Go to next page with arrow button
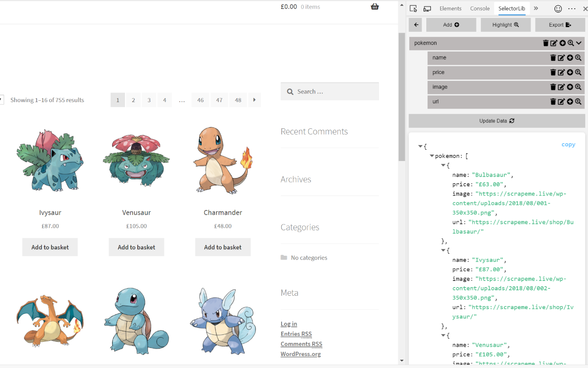The height and width of the screenshot is (368, 588). [x=254, y=100]
